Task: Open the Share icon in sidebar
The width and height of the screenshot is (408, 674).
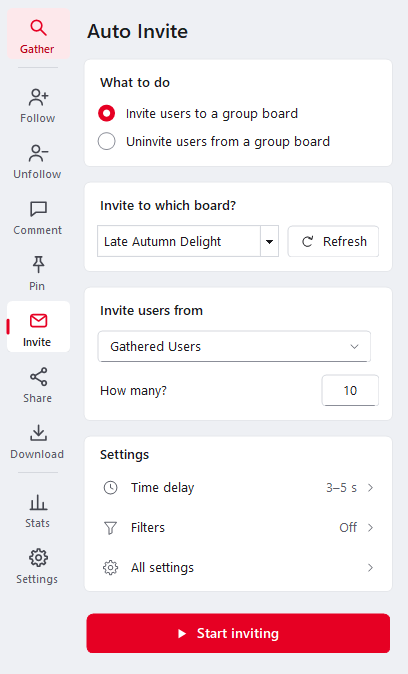Action: click(38, 377)
